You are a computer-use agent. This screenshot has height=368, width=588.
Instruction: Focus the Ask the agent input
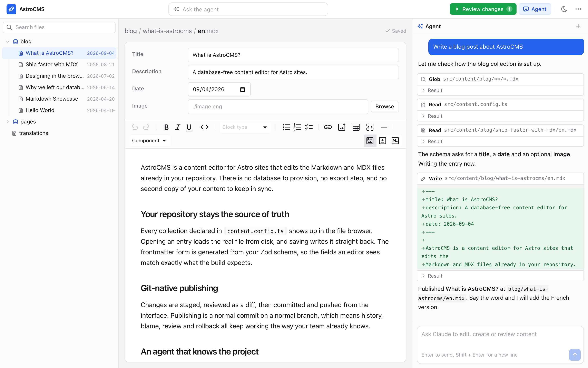click(x=248, y=9)
